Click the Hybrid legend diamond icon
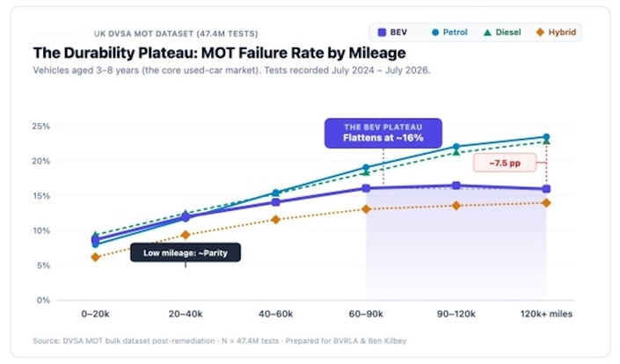Viewport: 620px width, 364px height. [540, 33]
